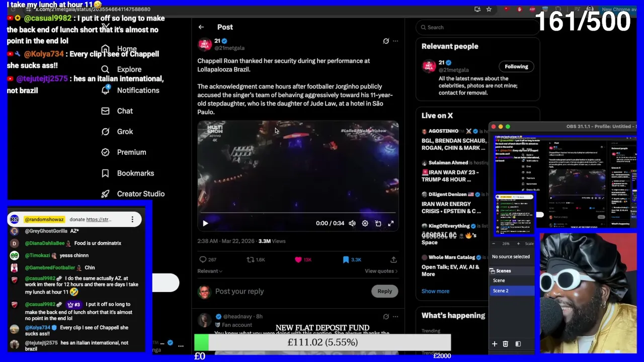Click the Reply button
Viewport: 644px width, 362px height.
point(385,291)
